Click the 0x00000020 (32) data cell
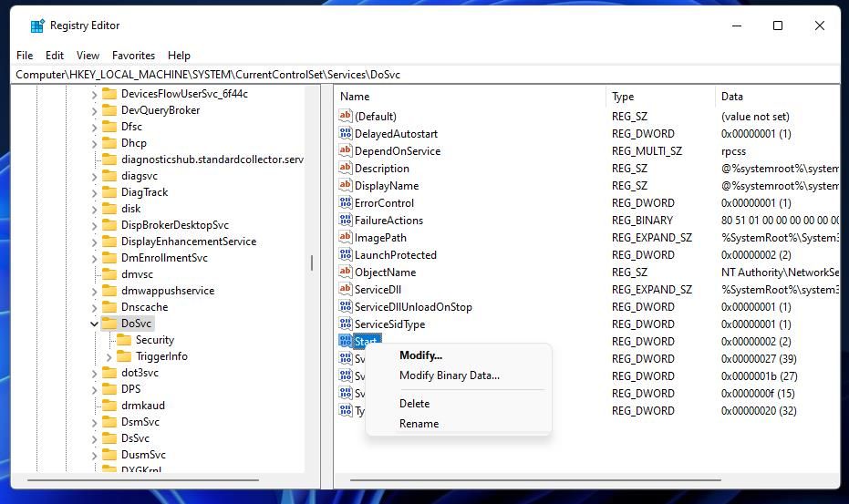Image resolution: width=849 pixels, height=504 pixels. pos(759,410)
